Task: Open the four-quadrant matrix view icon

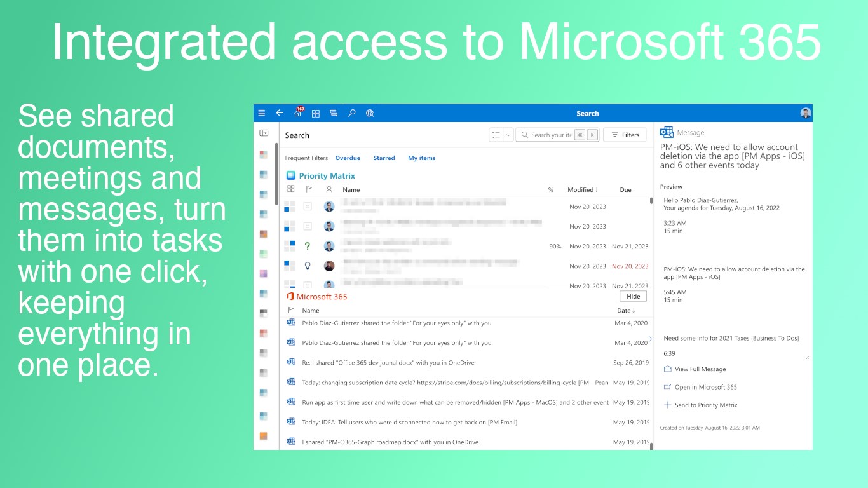Action: tap(316, 113)
